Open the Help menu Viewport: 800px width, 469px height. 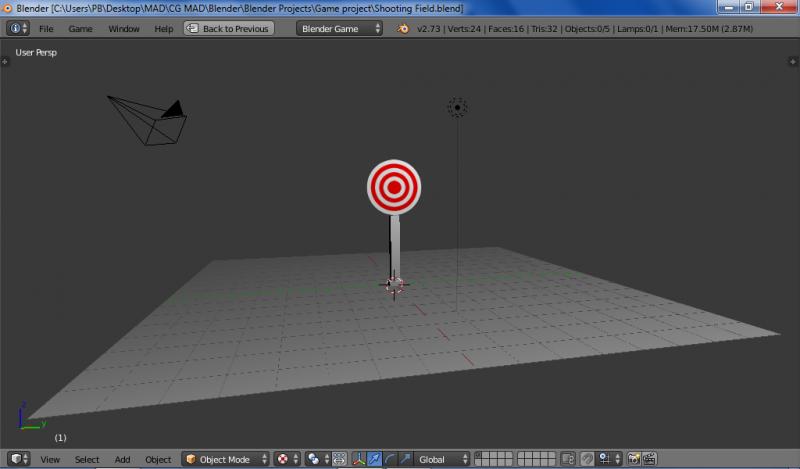pyautogui.click(x=164, y=29)
